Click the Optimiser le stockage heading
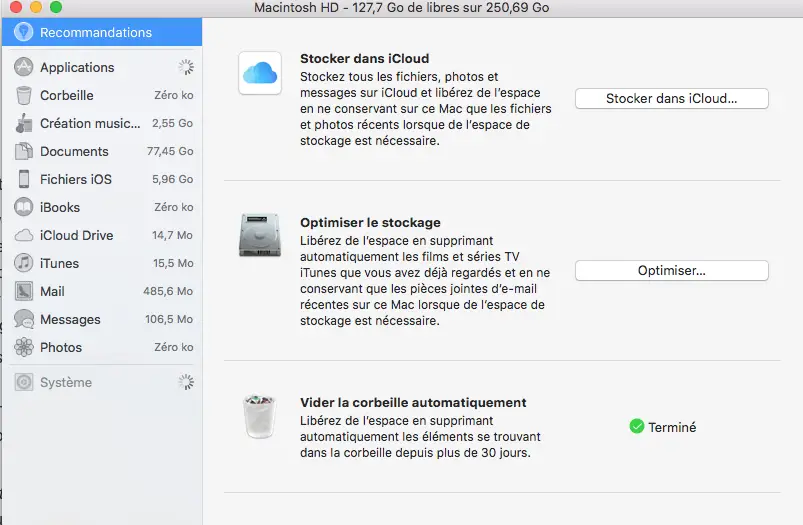This screenshot has height=525, width=803. [x=370, y=223]
